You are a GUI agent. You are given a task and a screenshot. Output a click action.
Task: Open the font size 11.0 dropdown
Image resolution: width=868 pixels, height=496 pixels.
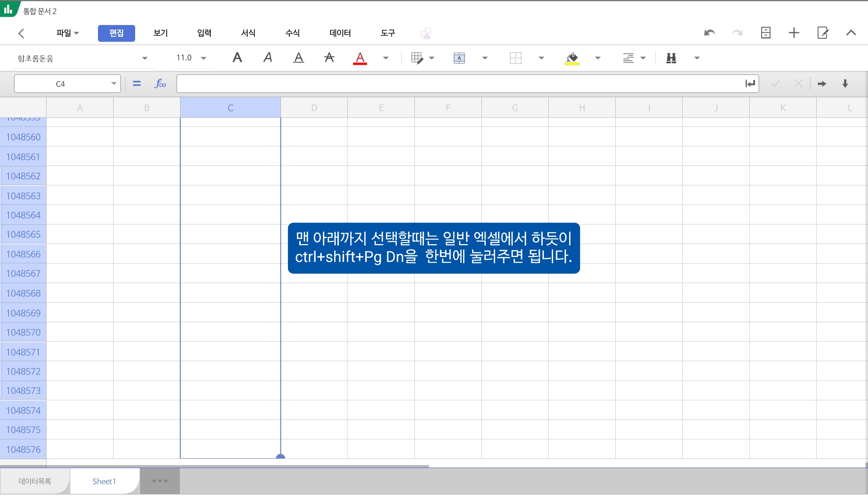coord(203,58)
